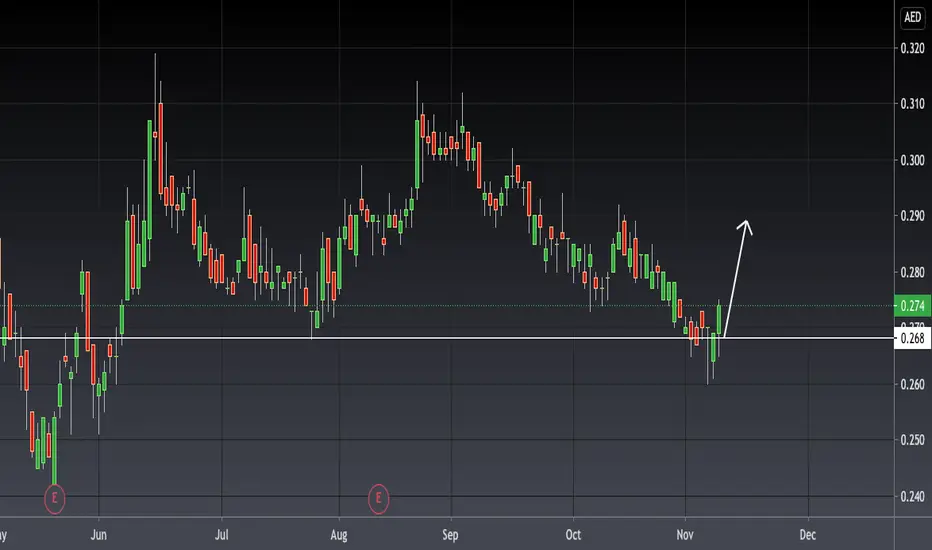Click the 0.310 price axis label
The image size is (932, 550).
(x=912, y=104)
